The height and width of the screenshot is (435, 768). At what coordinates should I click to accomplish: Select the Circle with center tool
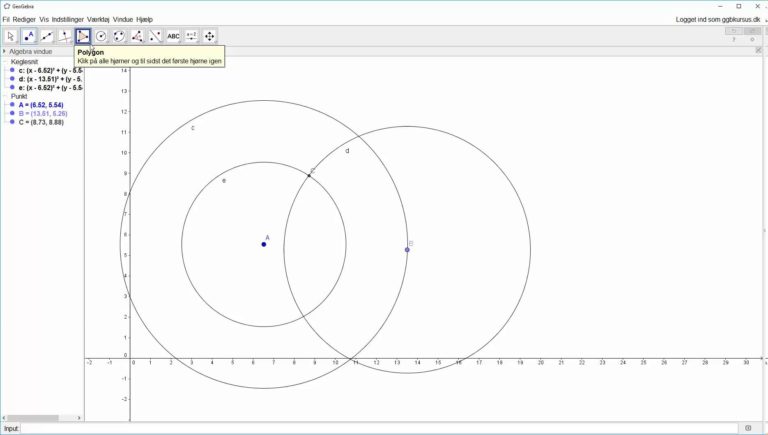tap(101, 36)
